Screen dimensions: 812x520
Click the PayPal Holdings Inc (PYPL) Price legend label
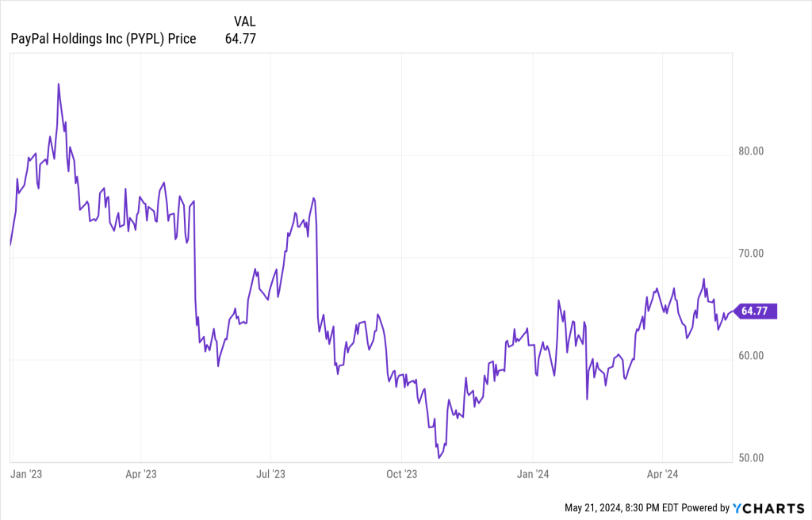point(103,38)
